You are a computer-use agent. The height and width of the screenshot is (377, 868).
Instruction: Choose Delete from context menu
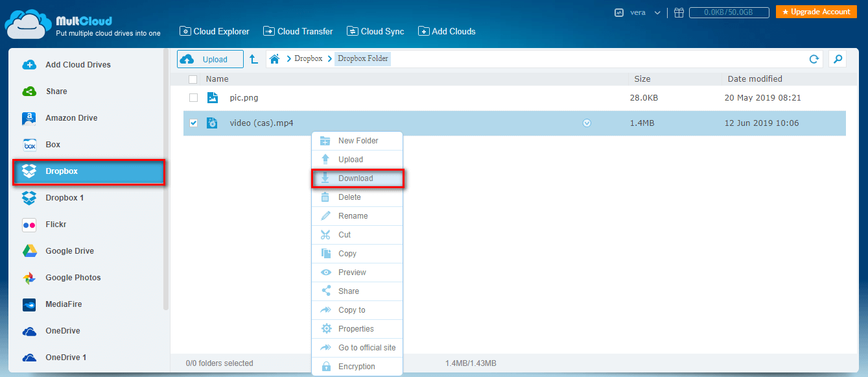tap(357, 197)
